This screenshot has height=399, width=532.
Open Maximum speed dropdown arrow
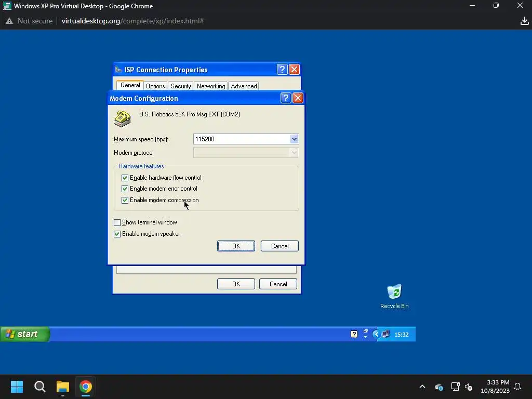click(x=294, y=139)
